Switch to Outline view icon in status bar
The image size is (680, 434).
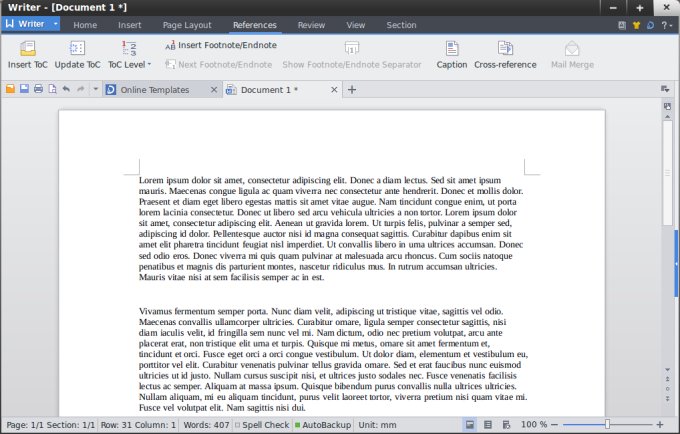[488, 425]
